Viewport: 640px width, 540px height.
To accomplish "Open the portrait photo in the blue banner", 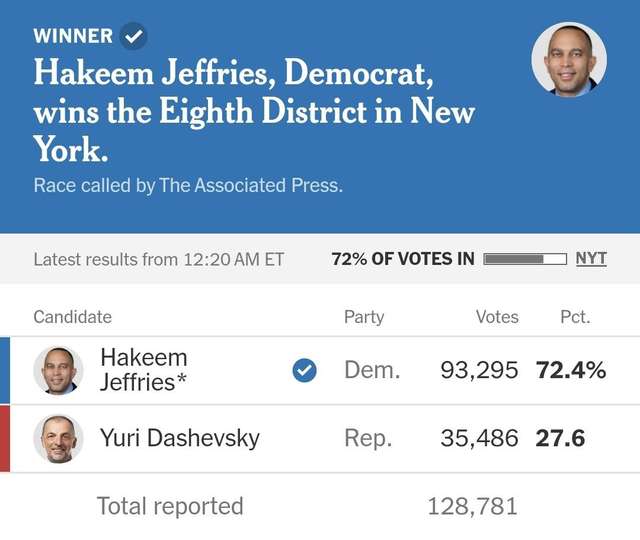I will pos(569,59).
